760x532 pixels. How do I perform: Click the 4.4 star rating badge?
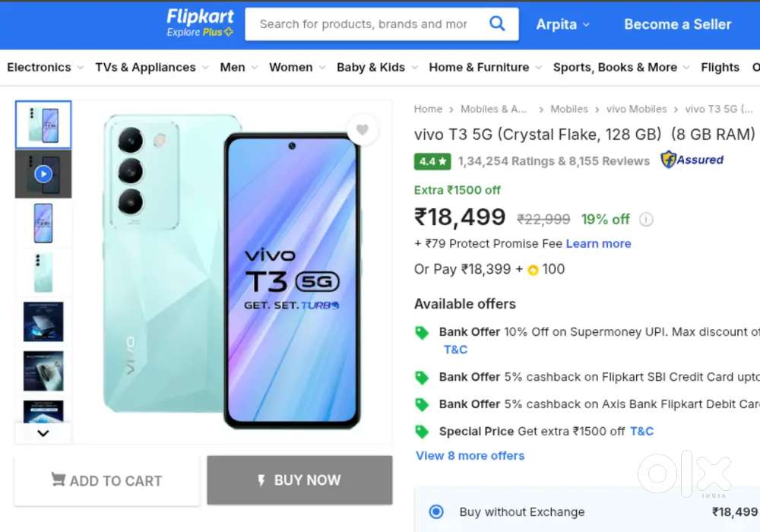pos(432,161)
